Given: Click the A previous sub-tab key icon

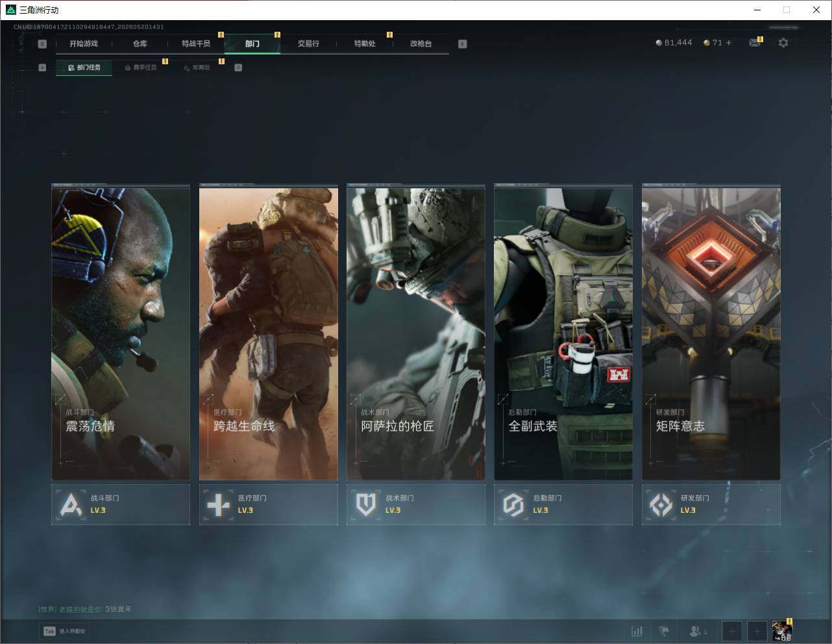Looking at the screenshot, I should click(x=42, y=68).
